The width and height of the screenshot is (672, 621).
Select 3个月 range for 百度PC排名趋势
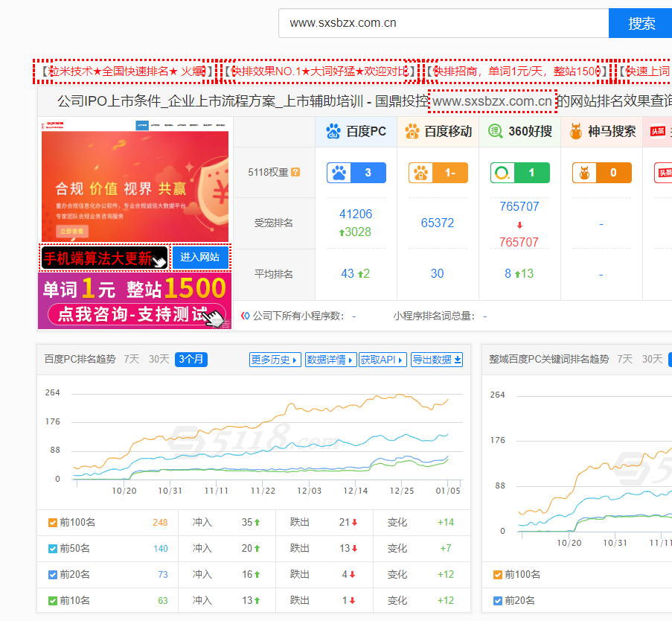191,360
